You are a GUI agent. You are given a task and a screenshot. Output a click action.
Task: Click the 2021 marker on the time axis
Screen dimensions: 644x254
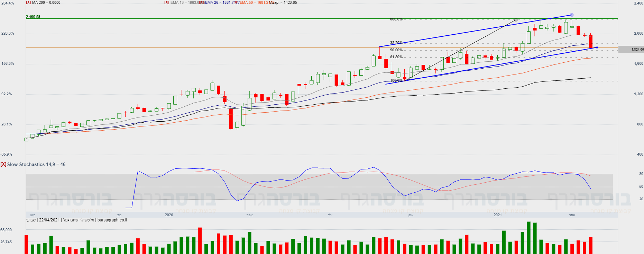click(x=498, y=215)
